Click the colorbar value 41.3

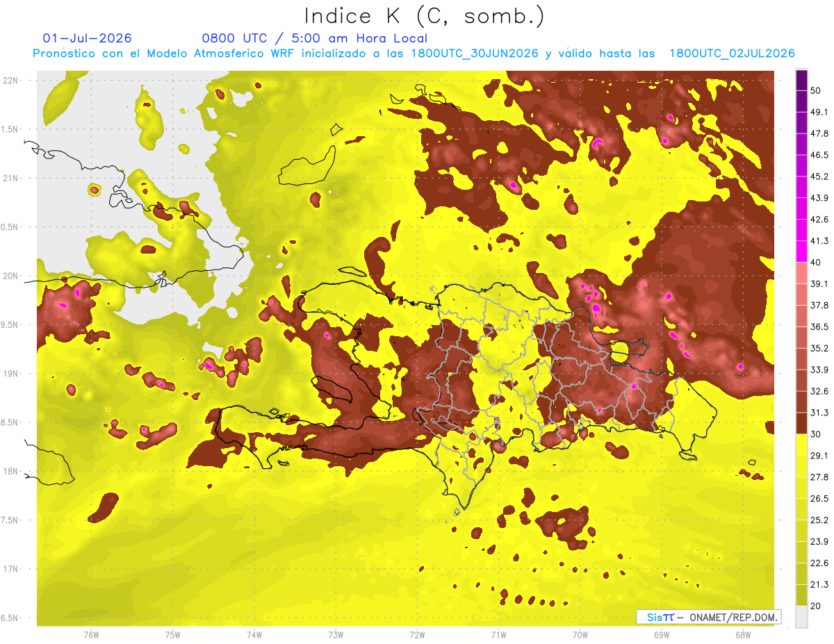coord(818,241)
